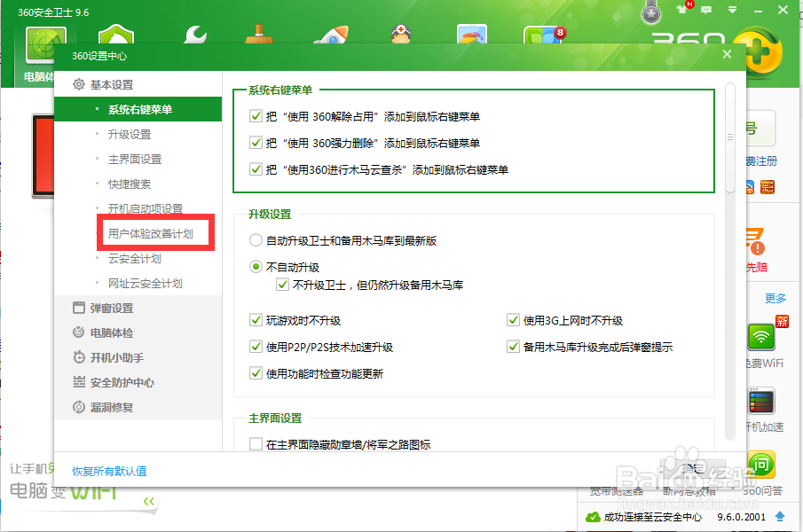Toggle 备用木马升级完成后弹窗提示 checkbox
This screenshot has height=532, width=803.
(513, 347)
